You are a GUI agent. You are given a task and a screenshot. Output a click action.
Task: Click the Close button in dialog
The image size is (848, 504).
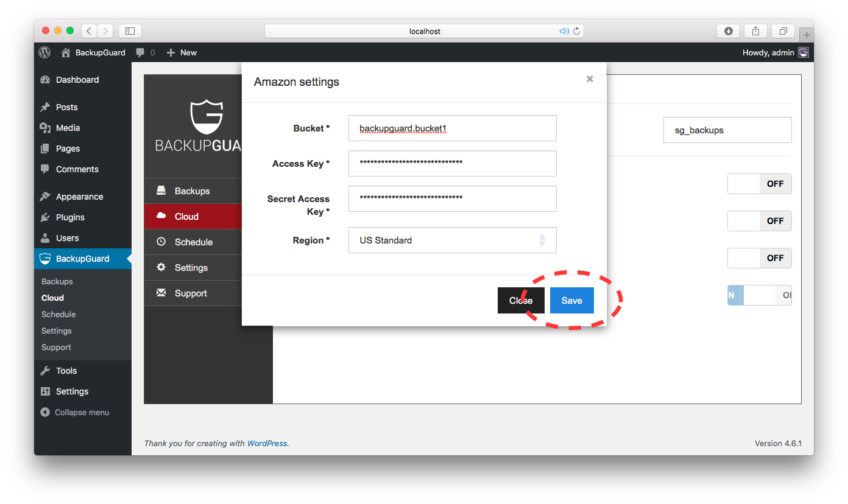point(521,301)
